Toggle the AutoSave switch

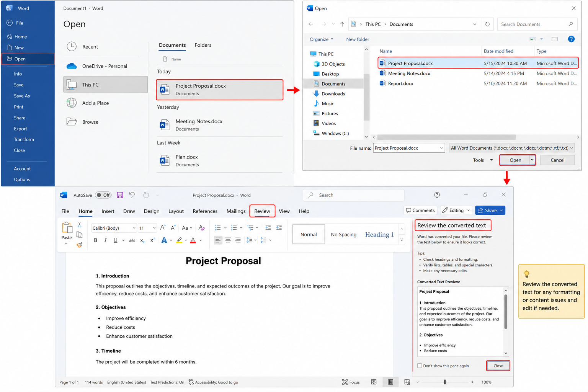[x=103, y=195]
